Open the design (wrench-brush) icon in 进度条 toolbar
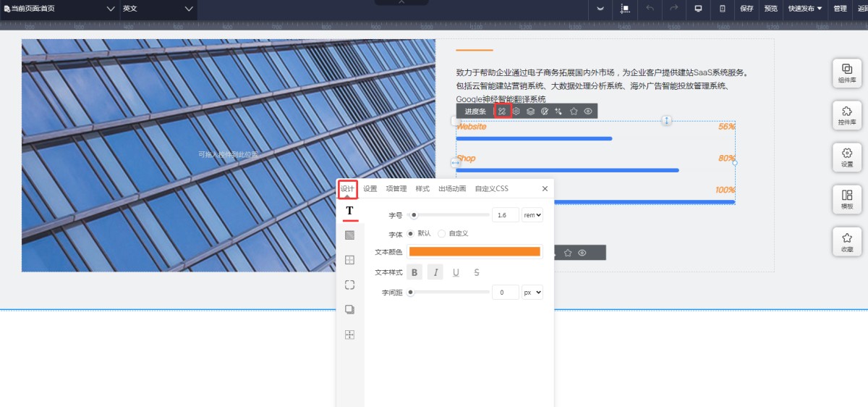 [x=502, y=112]
